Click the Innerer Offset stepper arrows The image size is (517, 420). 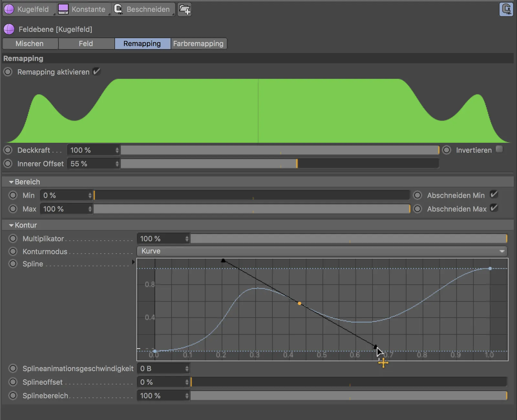click(117, 163)
